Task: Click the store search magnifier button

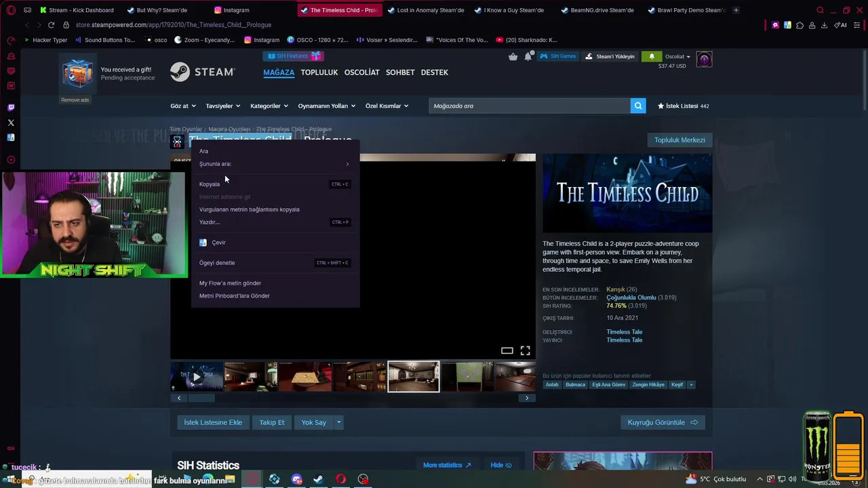Action: (637, 106)
